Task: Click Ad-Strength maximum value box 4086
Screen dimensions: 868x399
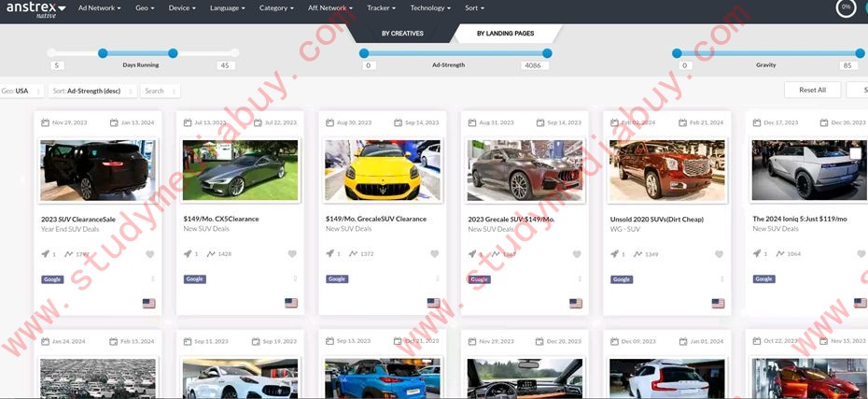Action: (x=535, y=65)
